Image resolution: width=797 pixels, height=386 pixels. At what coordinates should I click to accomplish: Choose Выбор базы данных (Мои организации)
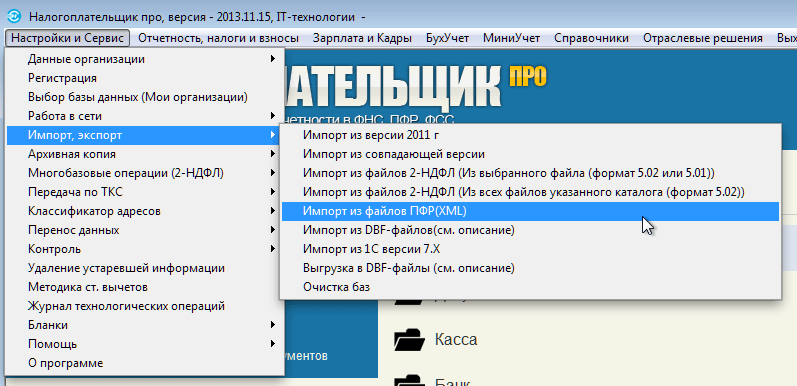[144, 97]
